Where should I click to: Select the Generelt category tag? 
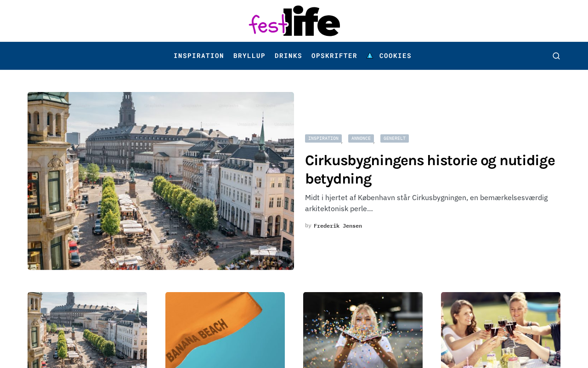click(x=395, y=138)
